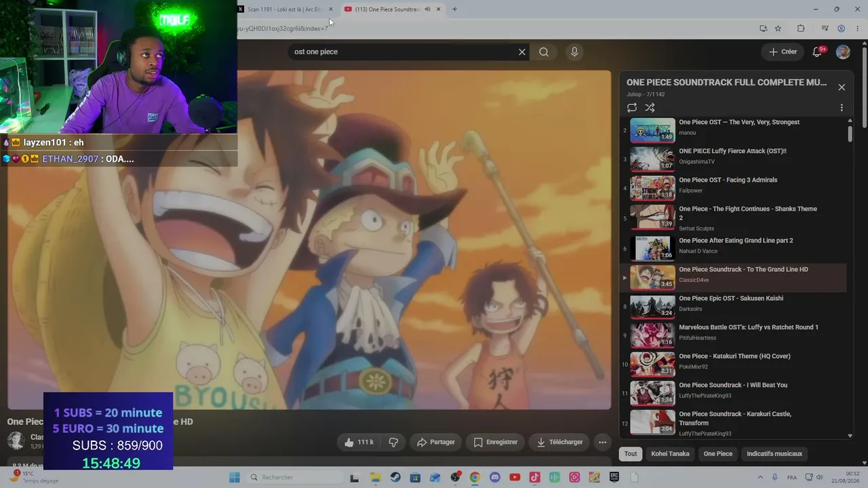Image resolution: width=868 pixels, height=488 pixels.
Task: Toggle playlist shuffle
Action: 650,108
